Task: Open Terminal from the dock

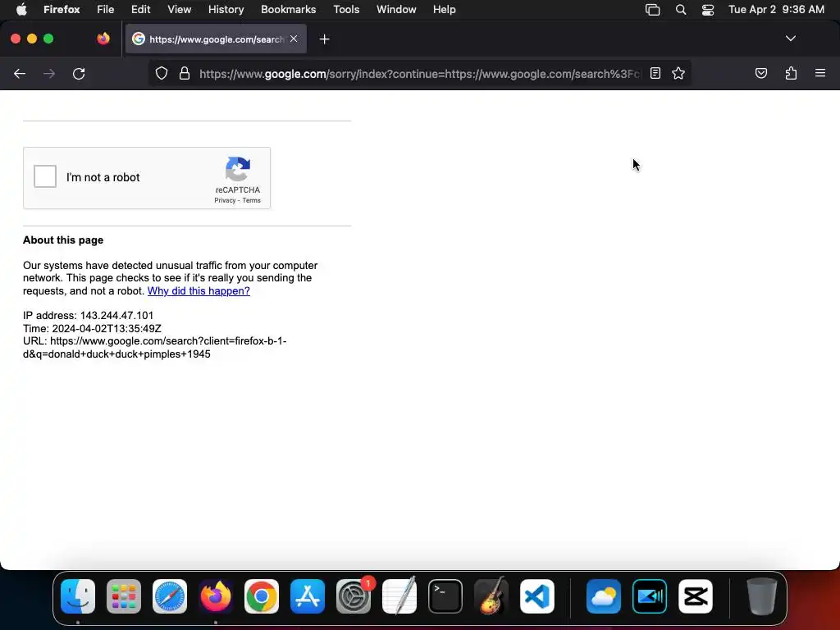Action: click(x=445, y=596)
